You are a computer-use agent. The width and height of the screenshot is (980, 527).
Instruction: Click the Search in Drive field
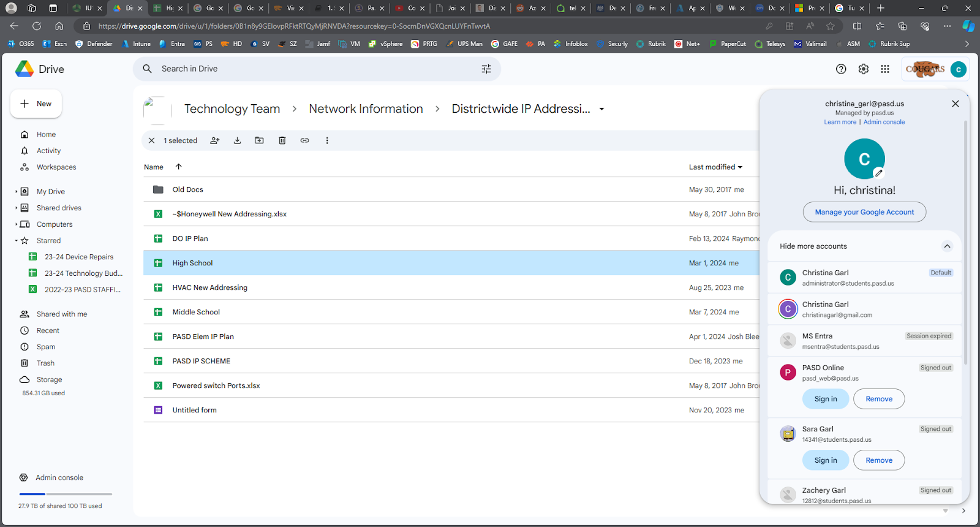[x=317, y=69]
